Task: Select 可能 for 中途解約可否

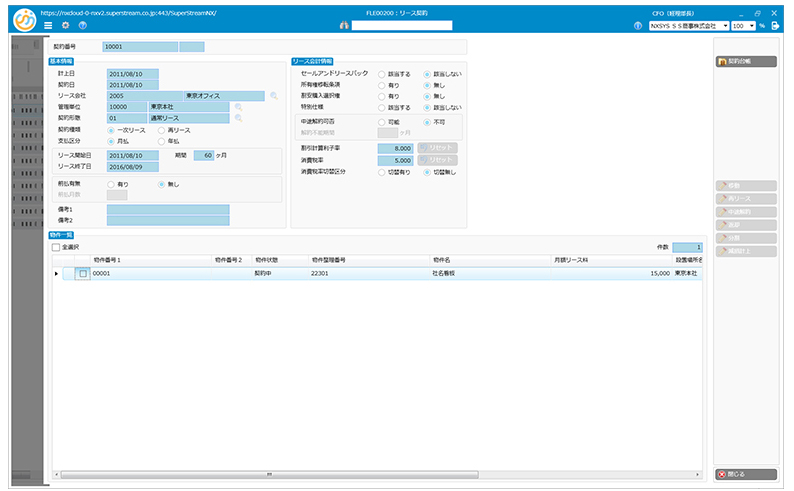Action: pos(381,122)
